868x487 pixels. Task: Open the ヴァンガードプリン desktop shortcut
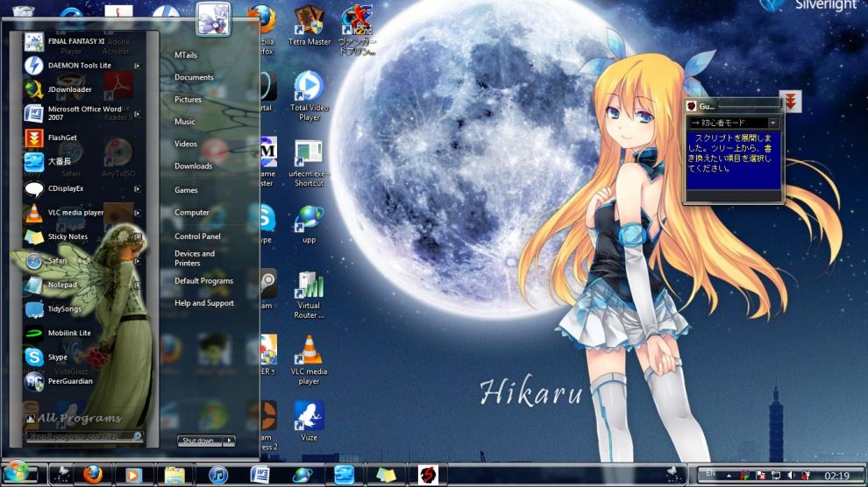coord(357,29)
